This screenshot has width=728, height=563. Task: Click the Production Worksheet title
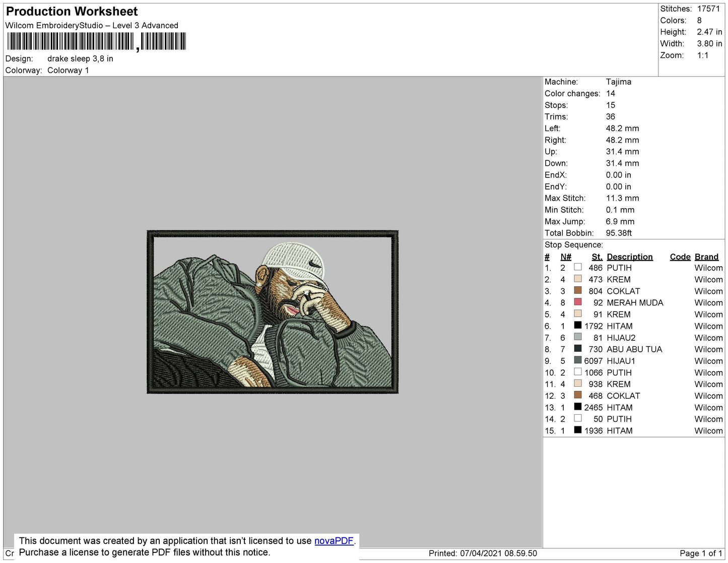coord(72,12)
